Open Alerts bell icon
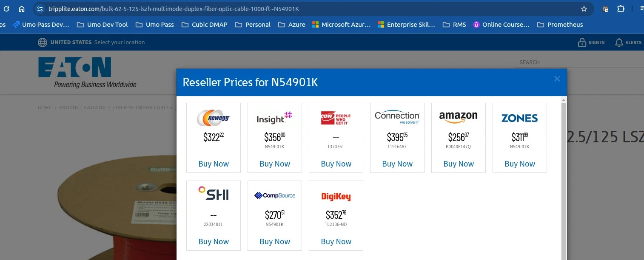 pyautogui.click(x=619, y=42)
